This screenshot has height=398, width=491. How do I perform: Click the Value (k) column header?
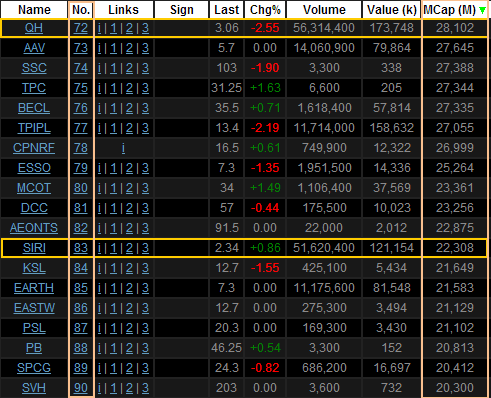coord(392,10)
